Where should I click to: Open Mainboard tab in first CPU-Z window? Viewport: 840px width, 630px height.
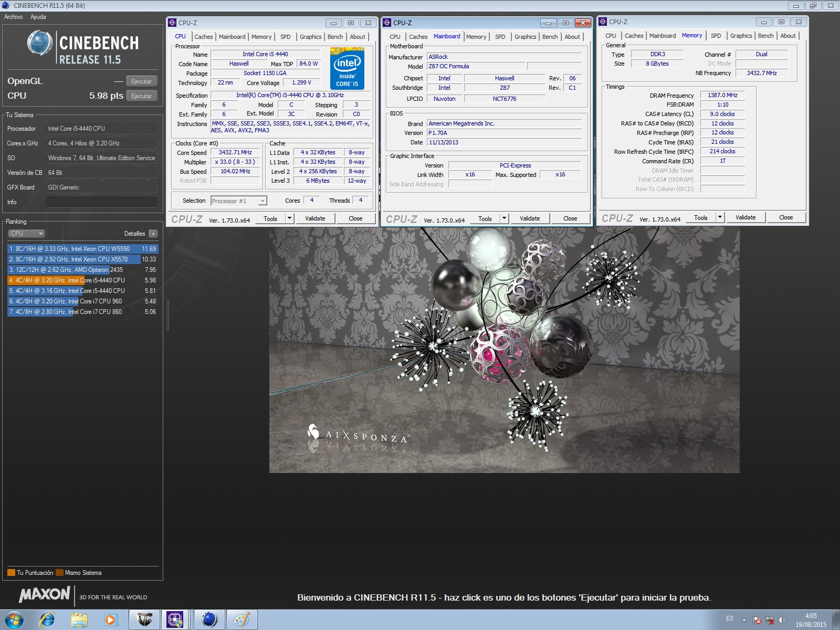[232, 37]
